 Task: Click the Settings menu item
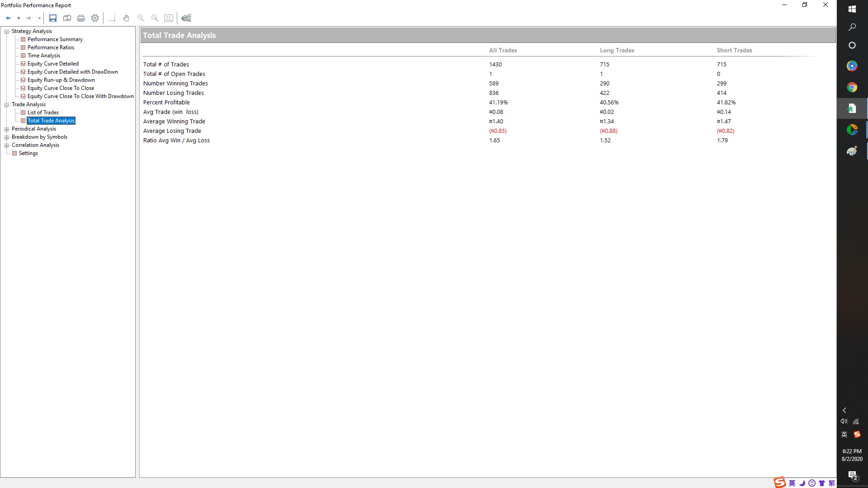pyautogui.click(x=28, y=153)
